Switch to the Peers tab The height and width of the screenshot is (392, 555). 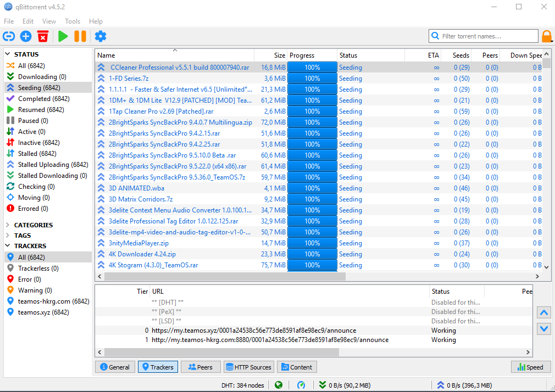click(201, 367)
